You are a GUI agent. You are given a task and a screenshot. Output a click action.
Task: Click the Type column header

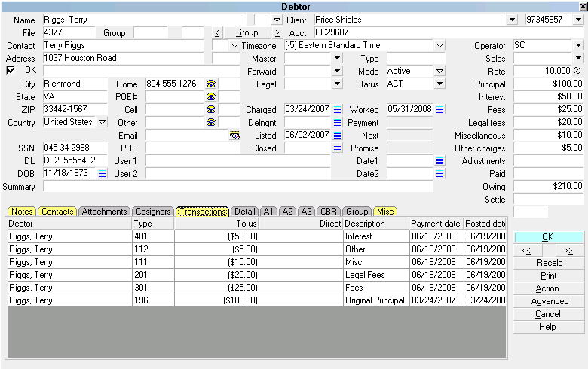point(153,224)
